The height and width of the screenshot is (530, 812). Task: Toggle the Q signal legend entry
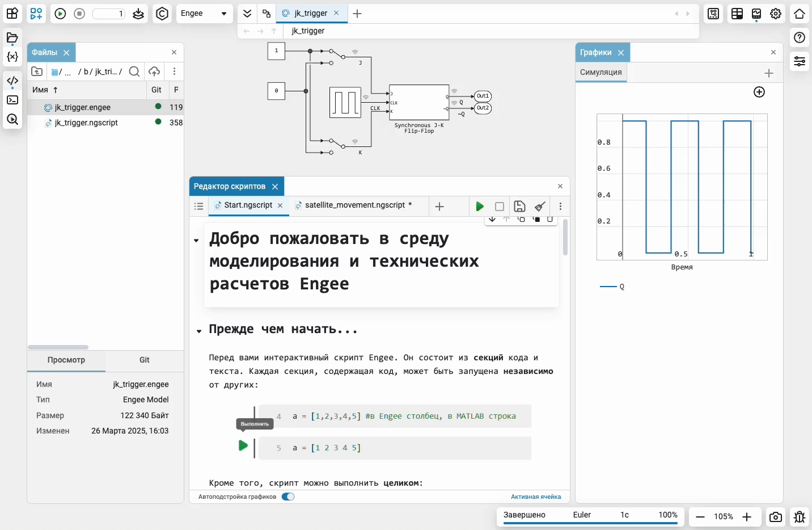click(612, 287)
